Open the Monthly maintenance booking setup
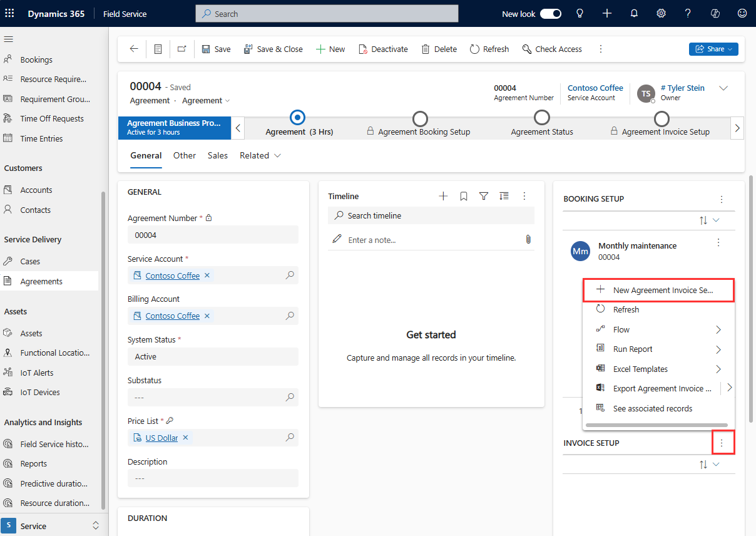Image resolution: width=756 pixels, height=536 pixels. pos(637,245)
